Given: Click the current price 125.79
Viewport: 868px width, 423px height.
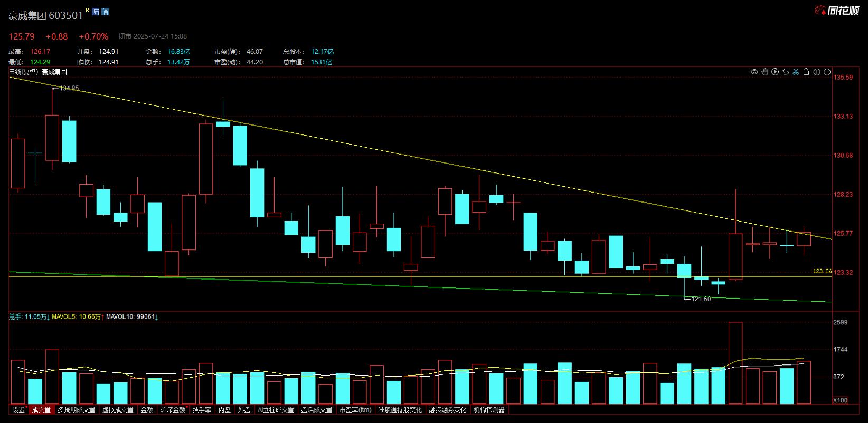Looking at the screenshot, I should tap(22, 36).
